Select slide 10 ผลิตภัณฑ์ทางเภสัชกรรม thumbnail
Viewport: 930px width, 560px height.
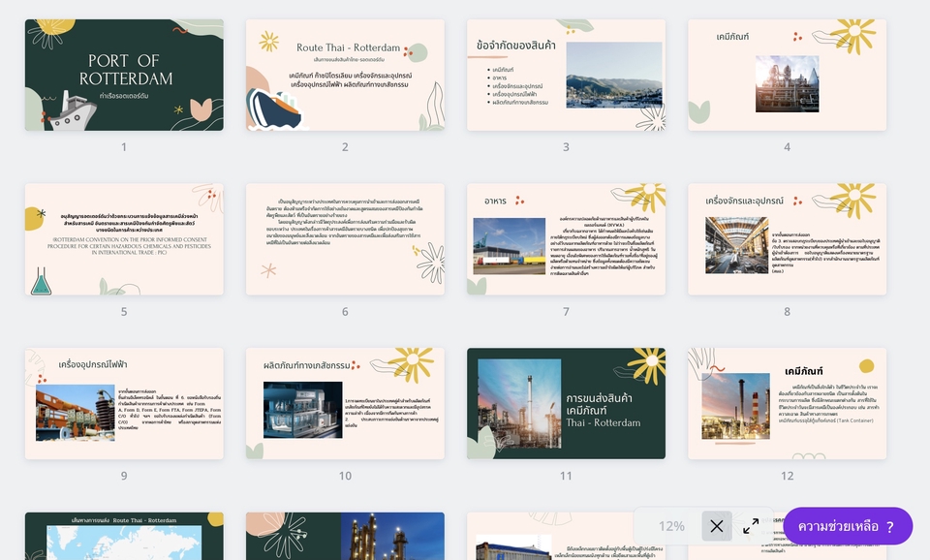[x=345, y=403]
